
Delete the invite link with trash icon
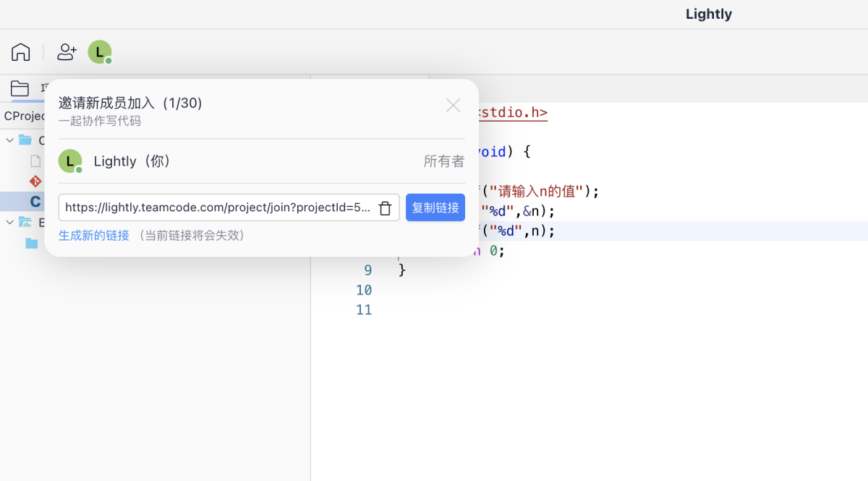pos(386,208)
